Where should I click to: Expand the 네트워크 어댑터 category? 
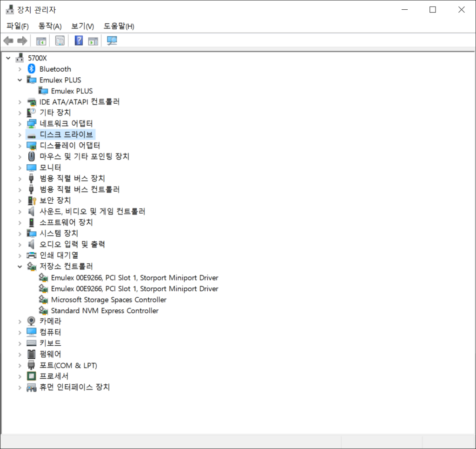[20, 124]
